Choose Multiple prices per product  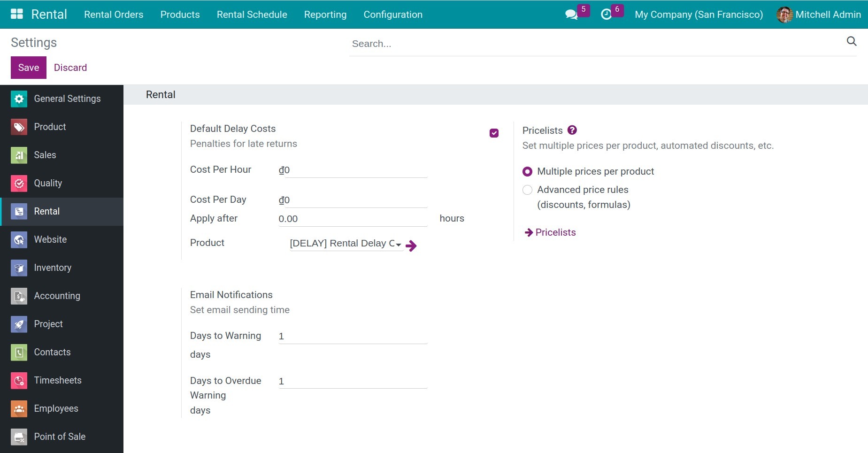pyautogui.click(x=527, y=171)
